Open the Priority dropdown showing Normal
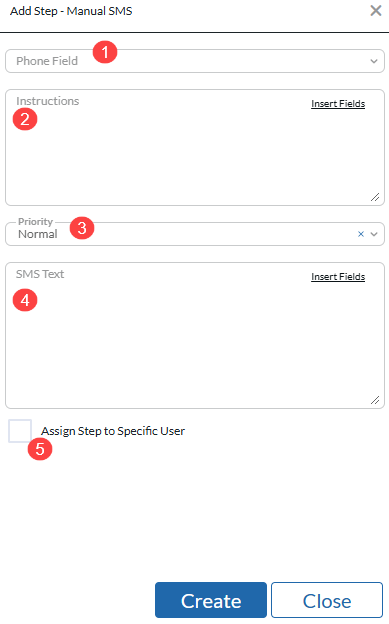Image resolution: width=389 pixels, height=624 pixels. (x=195, y=234)
